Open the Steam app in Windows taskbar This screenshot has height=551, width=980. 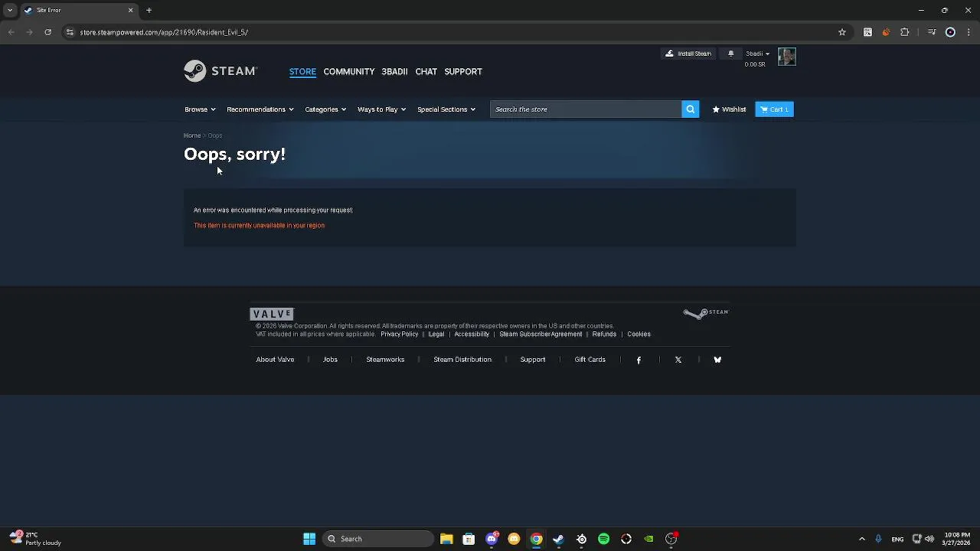point(559,539)
